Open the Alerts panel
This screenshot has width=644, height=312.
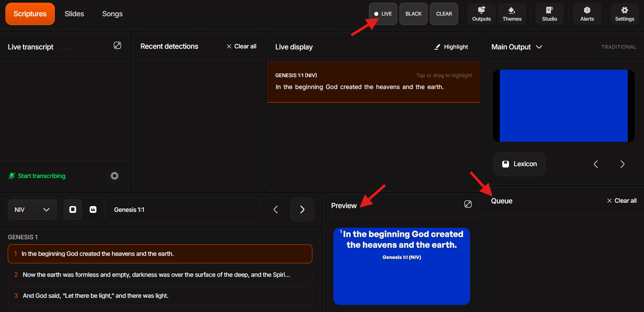click(x=587, y=14)
